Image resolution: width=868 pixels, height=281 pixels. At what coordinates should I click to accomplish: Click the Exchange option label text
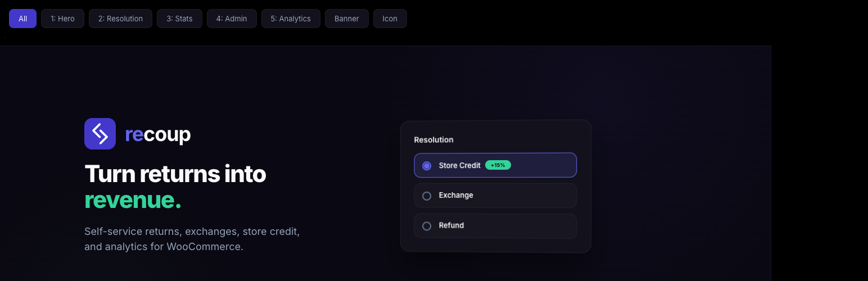click(456, 195)
